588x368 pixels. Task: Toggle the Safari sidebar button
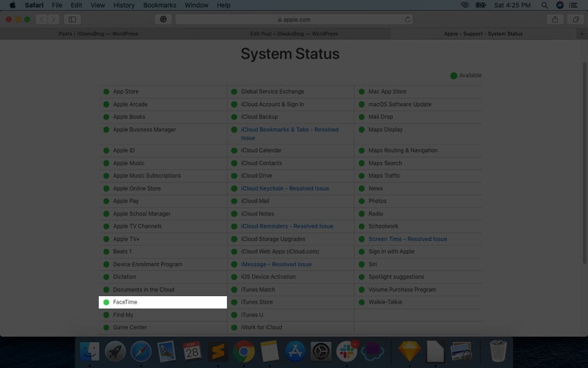pos(72,19)
